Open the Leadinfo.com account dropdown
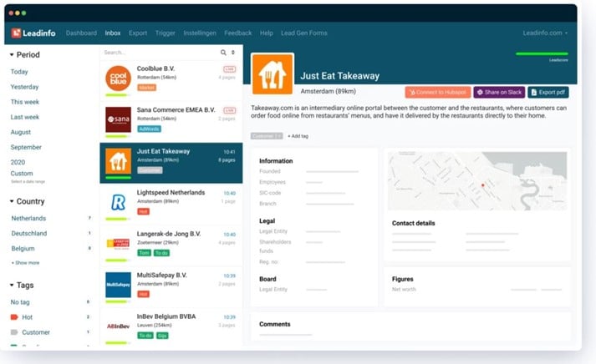The image size is (596, 364). (x=545, y=33)
